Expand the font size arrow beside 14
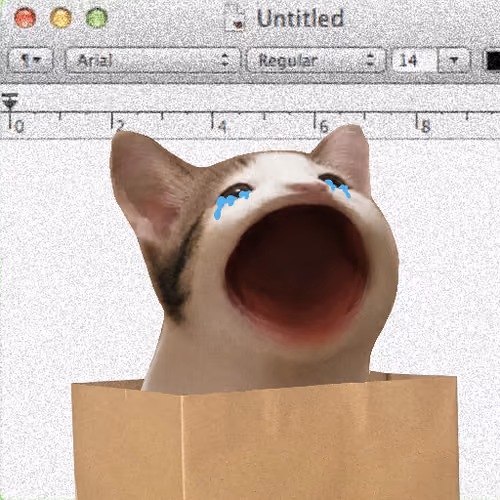The width and height of the screenshot is (500, 500). pyautogui.click(x=454, y=60)
